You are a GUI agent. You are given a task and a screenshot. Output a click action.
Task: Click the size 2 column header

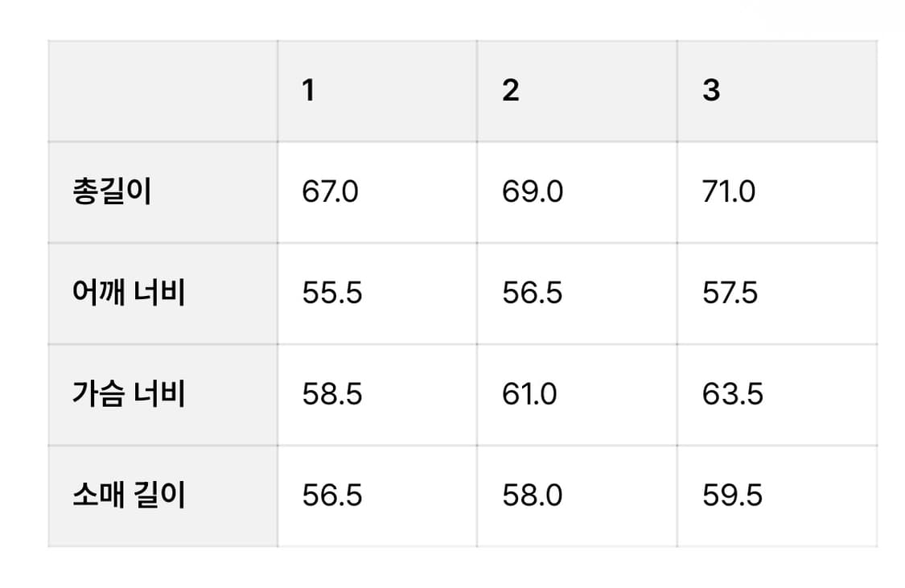click(511, 91)
